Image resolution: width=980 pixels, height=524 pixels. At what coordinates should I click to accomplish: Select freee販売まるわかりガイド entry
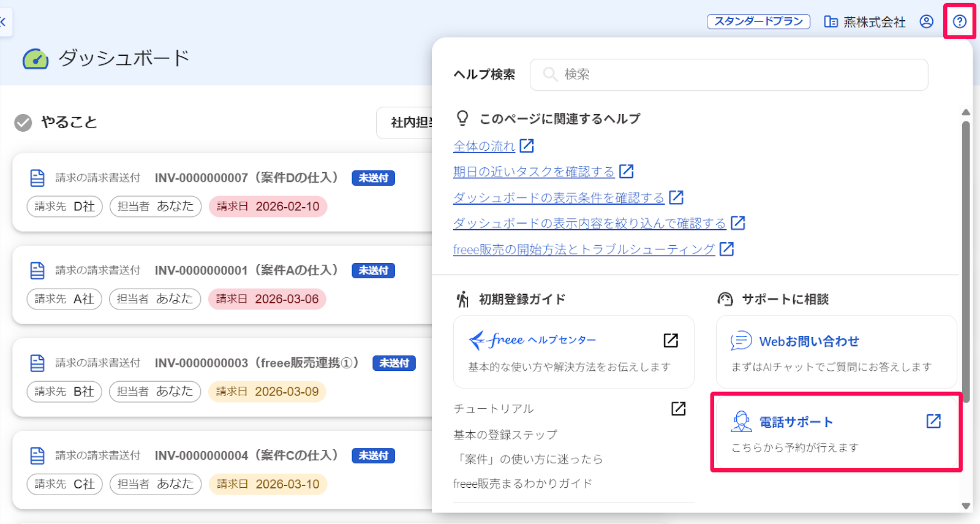click(522, 484)
